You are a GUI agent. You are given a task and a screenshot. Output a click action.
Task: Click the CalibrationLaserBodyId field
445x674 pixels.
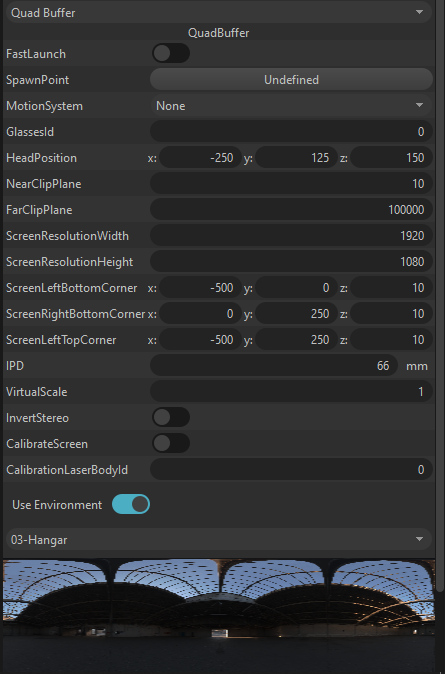(291, 469)
